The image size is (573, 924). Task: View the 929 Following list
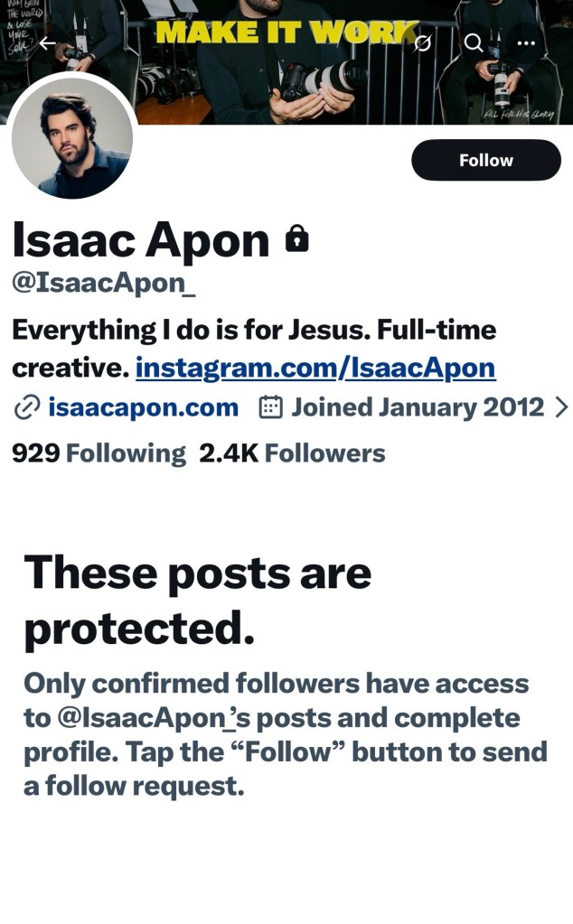pyautogui.click(x=99, y=453)
